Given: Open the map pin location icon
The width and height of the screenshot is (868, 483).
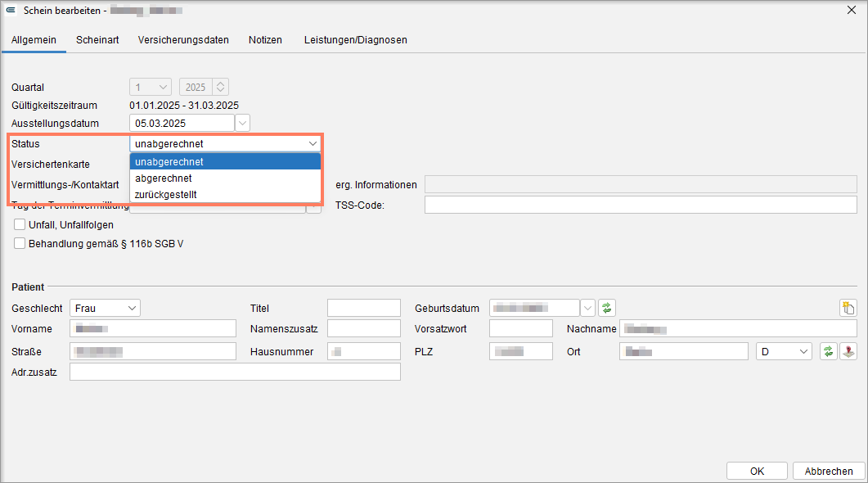Looking at the screenshot, I should (x=848, y=351).
